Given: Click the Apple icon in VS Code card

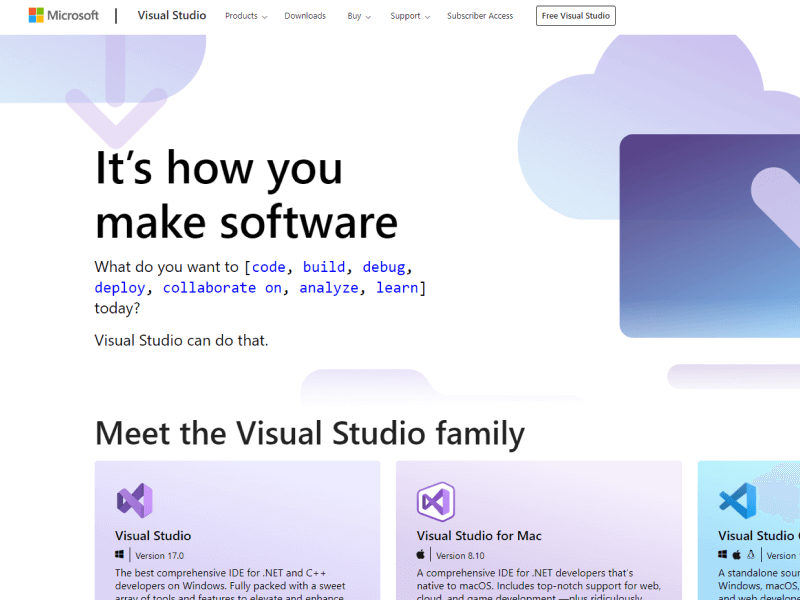Looking at the screenshot, I should [x=737, y=554].
